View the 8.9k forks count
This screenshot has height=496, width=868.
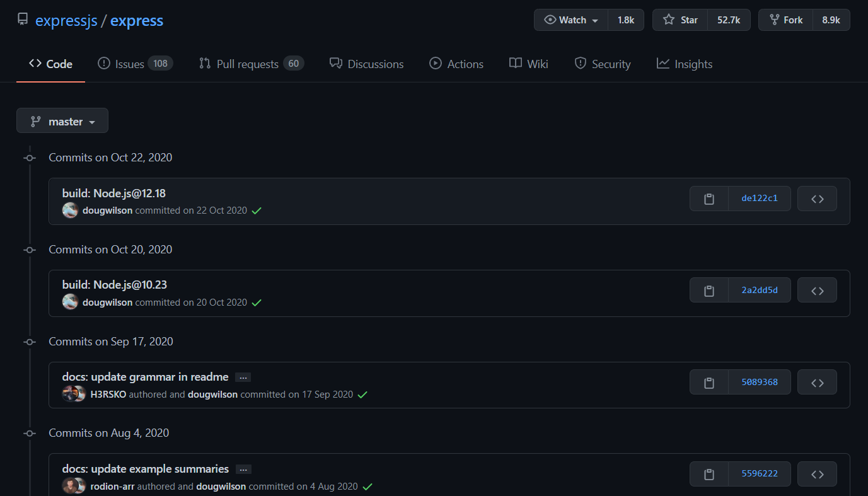pyautogui.click(x=831, y=20)
